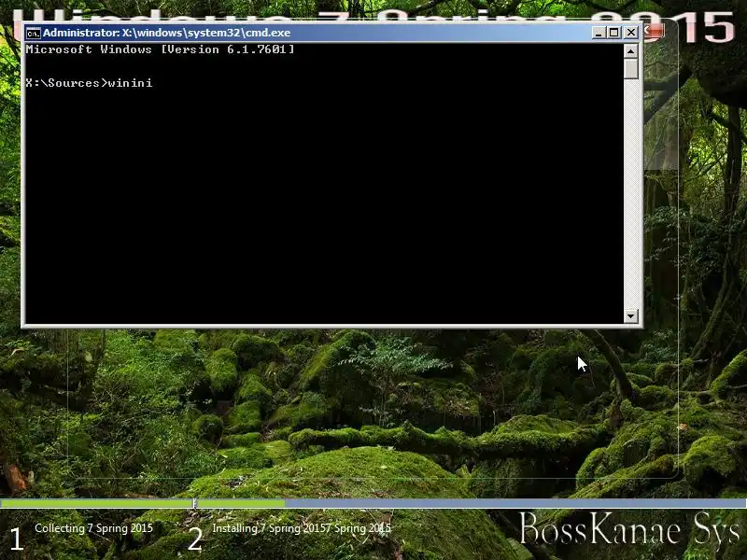Maximize the cmd.exe window
This screenshot has height=560, width=747.
point(614,33)
